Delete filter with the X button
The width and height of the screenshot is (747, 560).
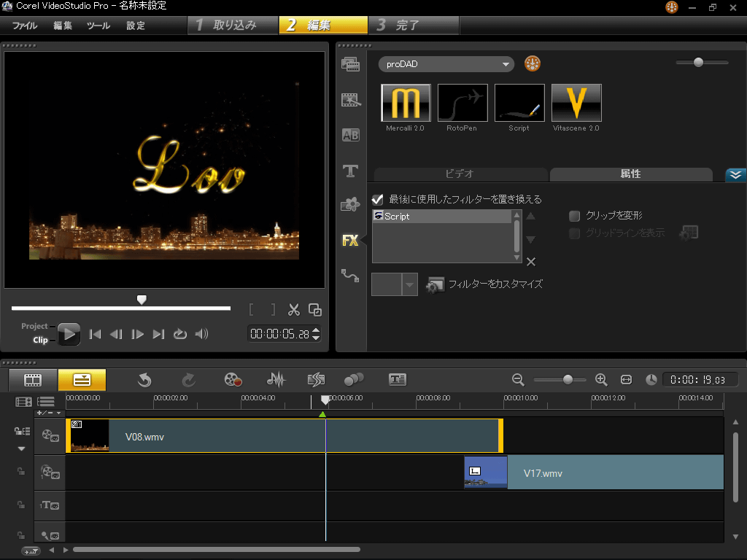531,262
